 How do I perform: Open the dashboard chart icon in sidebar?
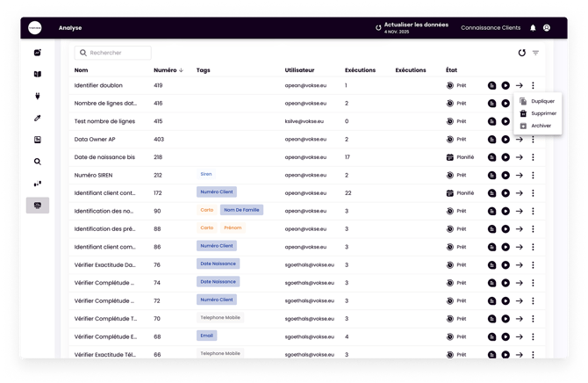(x=38, y=53)
